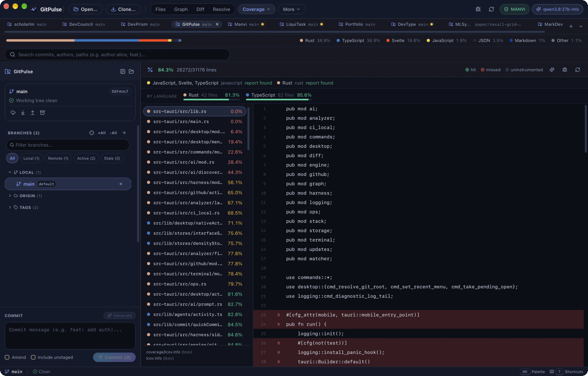588x376 pixels.
Task: Click the commit search field
Action: 117,54
